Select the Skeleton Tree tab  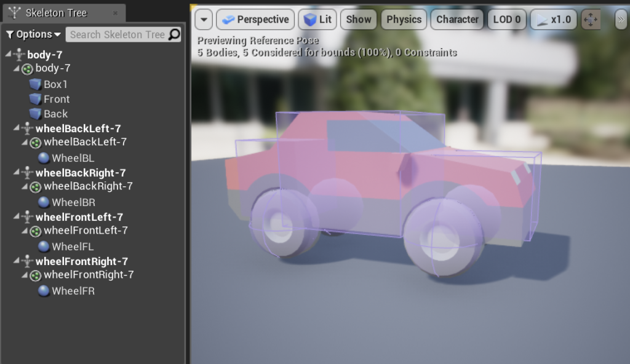pos(55,13)
